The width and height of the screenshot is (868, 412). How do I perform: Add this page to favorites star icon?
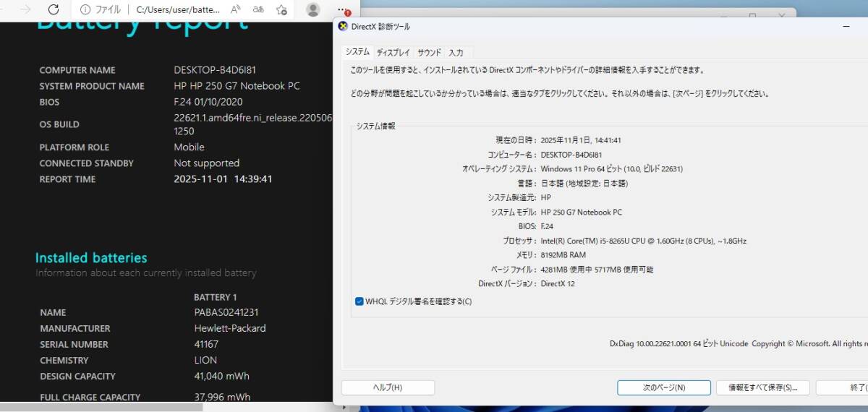(x=281, y=10)
